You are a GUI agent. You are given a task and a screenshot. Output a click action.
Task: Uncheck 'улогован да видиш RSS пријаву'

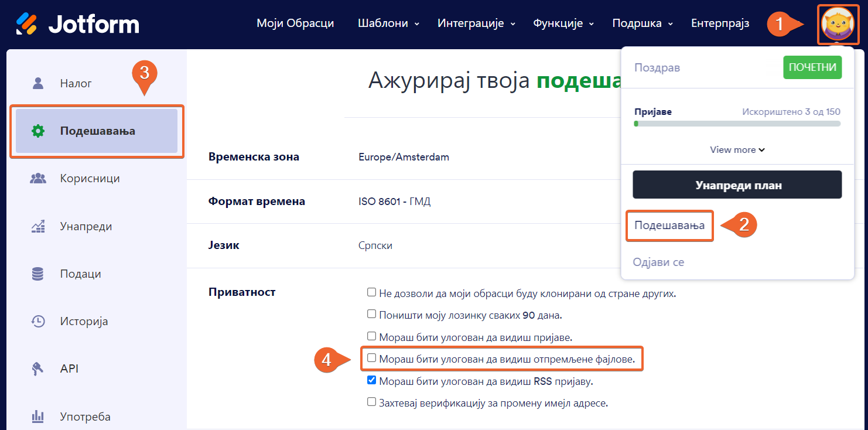(371, 380)
